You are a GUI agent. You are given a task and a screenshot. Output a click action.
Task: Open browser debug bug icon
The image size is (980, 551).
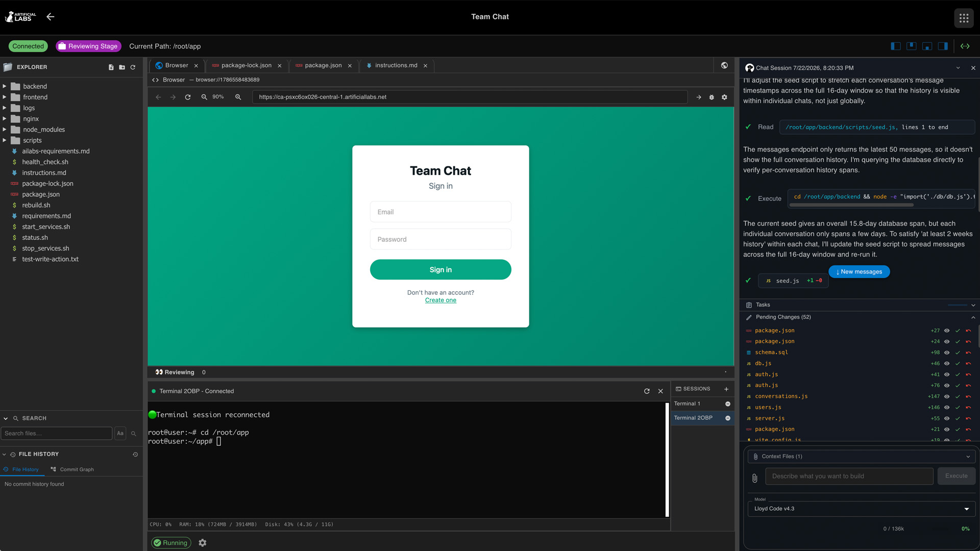(x=712, y=97)
